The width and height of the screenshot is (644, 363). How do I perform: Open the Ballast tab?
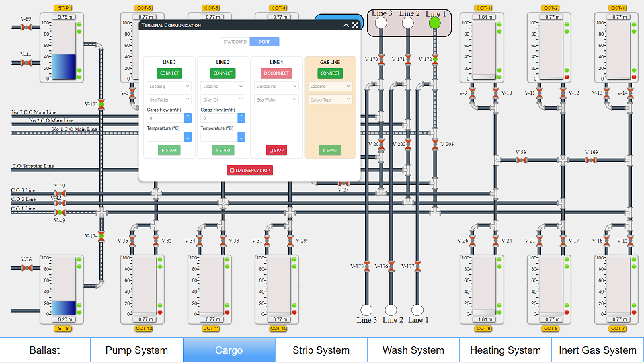click(x=45, y=350)
